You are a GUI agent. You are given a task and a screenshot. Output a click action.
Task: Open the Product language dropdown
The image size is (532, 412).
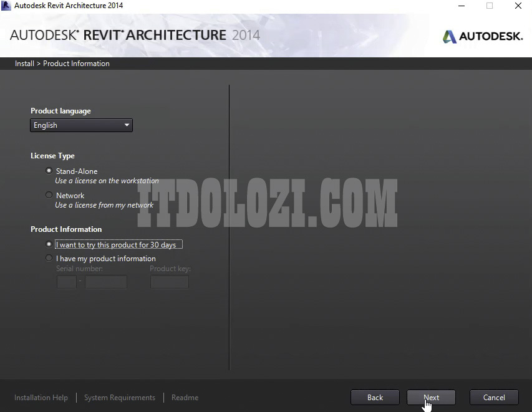81,125
